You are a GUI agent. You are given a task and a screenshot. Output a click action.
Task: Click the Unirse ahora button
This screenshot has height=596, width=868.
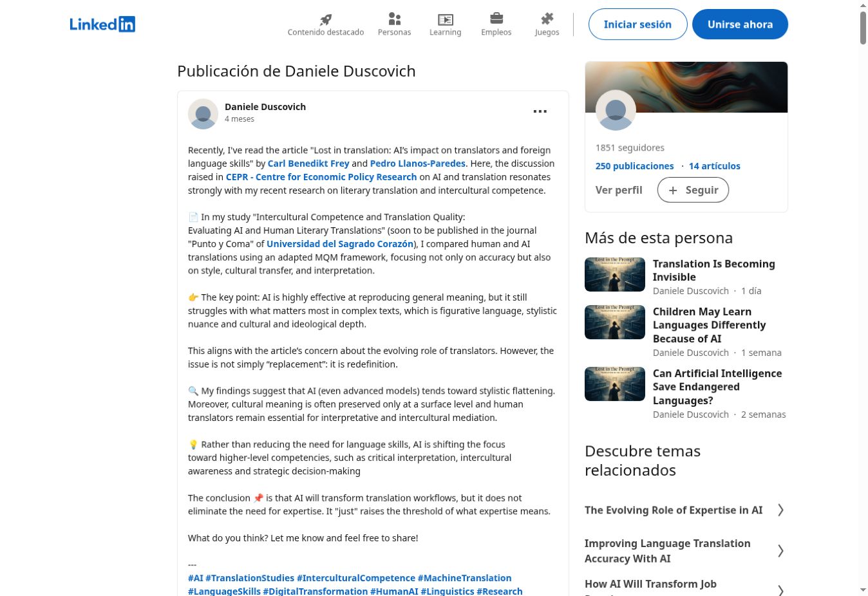coord(740,24)
